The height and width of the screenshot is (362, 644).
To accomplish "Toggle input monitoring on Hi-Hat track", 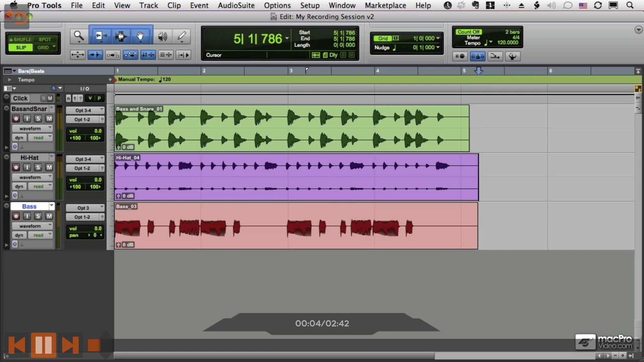I will click(x=27, y=167).
